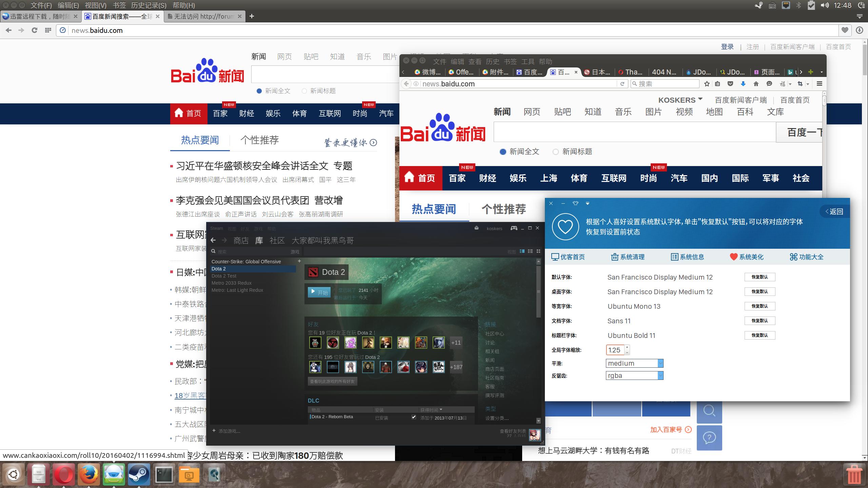This screenshot has height=488, width=868.
Task: Open 系统信息 tab in Youker
Action: click(x=687, y=257)
